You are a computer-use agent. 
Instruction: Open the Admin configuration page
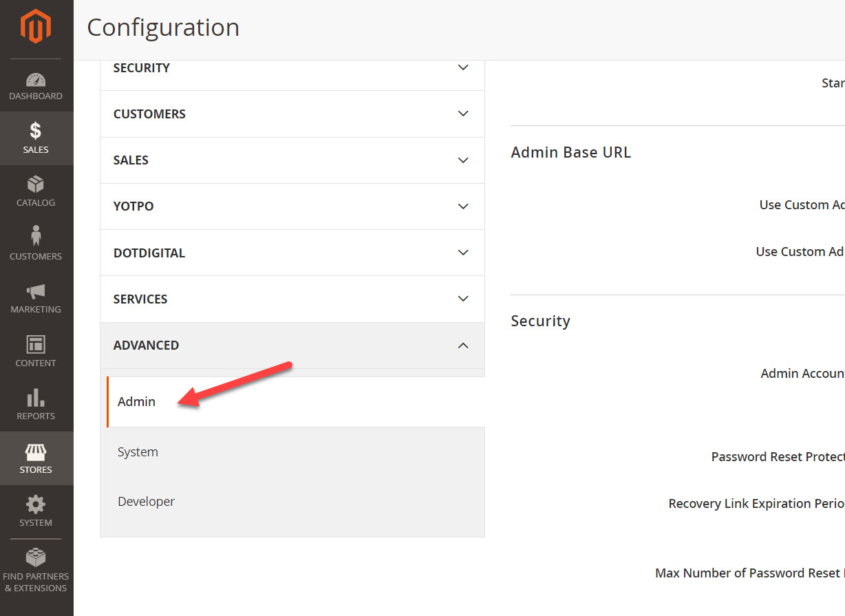click(x=136, y=401)
